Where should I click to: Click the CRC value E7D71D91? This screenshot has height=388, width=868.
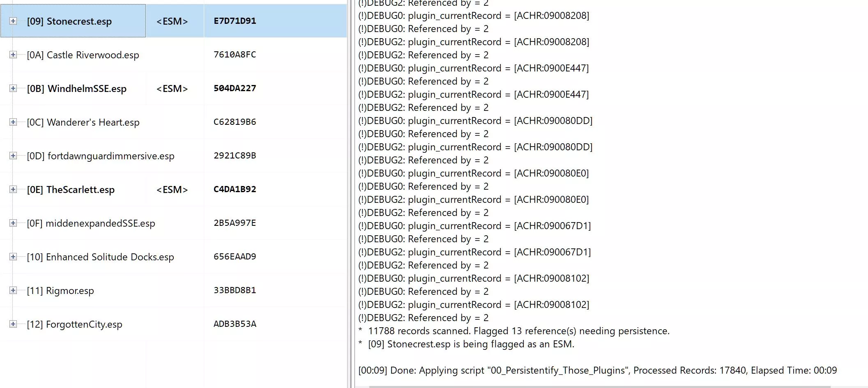point(235,21)
